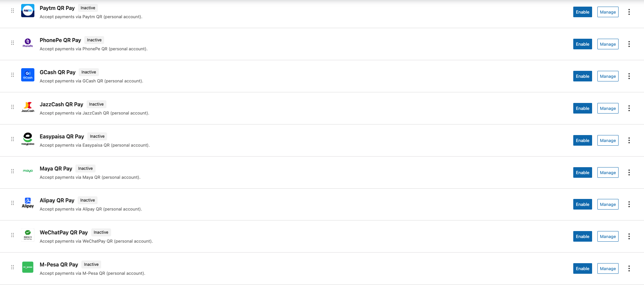The height and width of the screenshot is (288, 644).
Task: Click the GCash logo icon
Action: [28, 75]
